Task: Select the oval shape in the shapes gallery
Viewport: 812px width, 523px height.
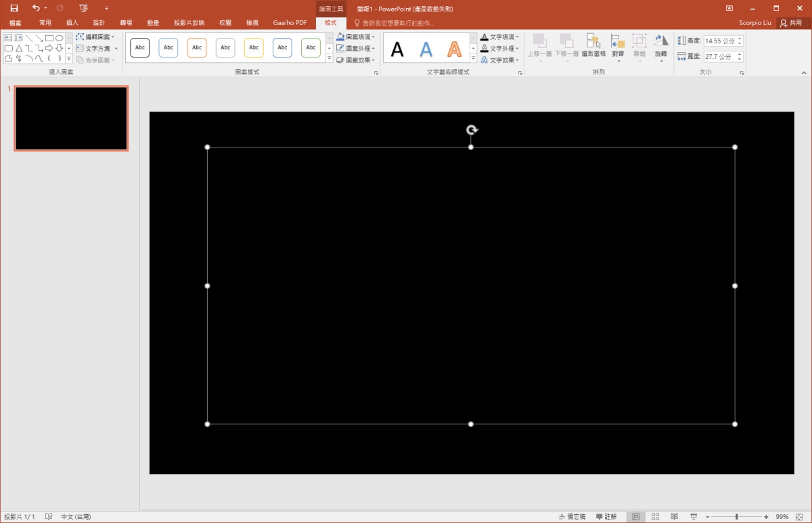Action: (60, 38)
